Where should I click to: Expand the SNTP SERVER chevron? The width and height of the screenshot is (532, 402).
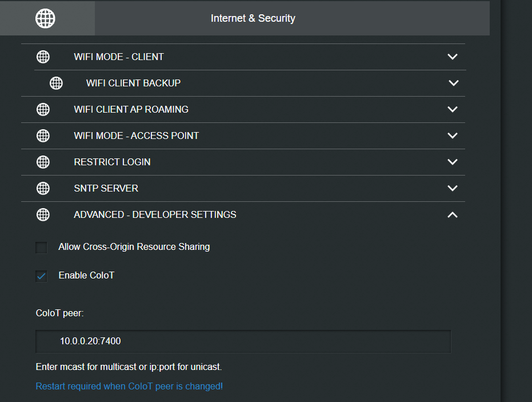click(453, 188)
